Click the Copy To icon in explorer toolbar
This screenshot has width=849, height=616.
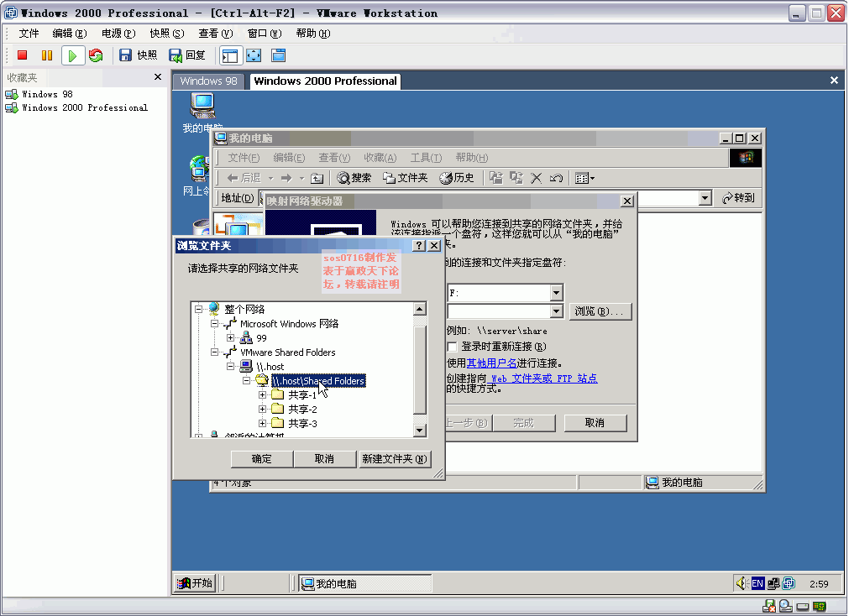click(516, 178)
